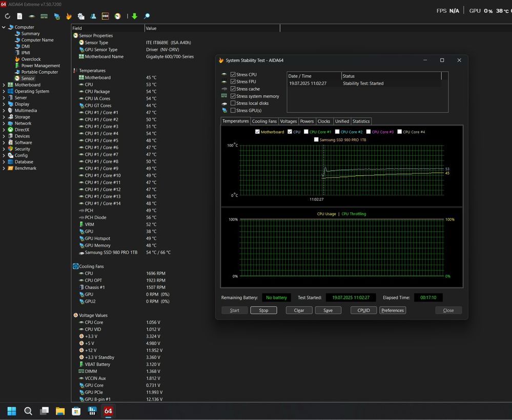Image resolution: width=512 pixels, height=420 pixels.
Task: Click the magnifier search toolbar icon
Action: (147, 16)
